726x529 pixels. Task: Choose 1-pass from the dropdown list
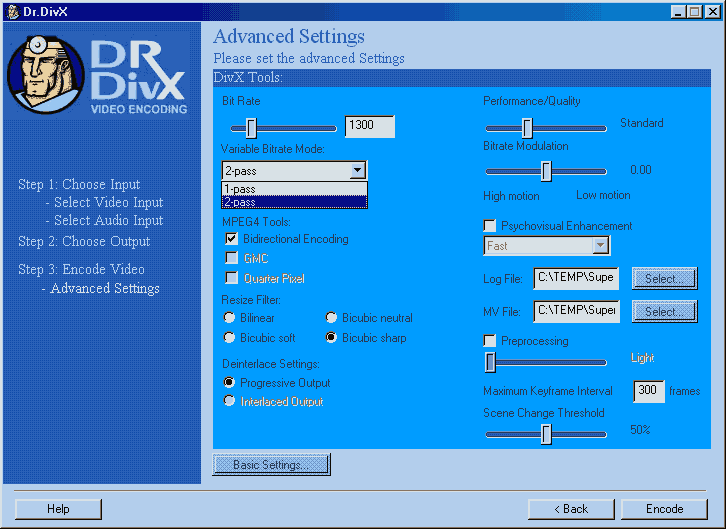pyautogui.click(x=294, y=188)
